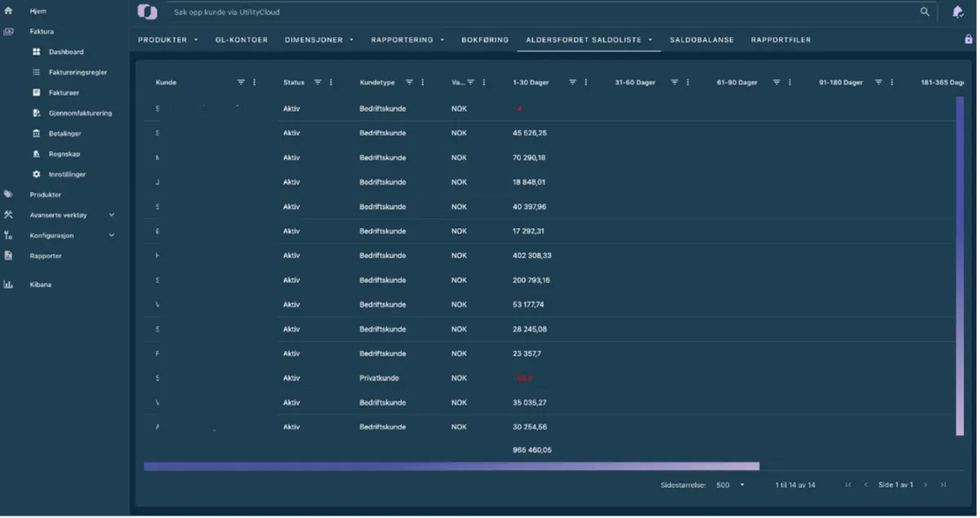Open the Kunde column options menu
Viewport: 980px width, 518px height.
click(x=255, y=83)
